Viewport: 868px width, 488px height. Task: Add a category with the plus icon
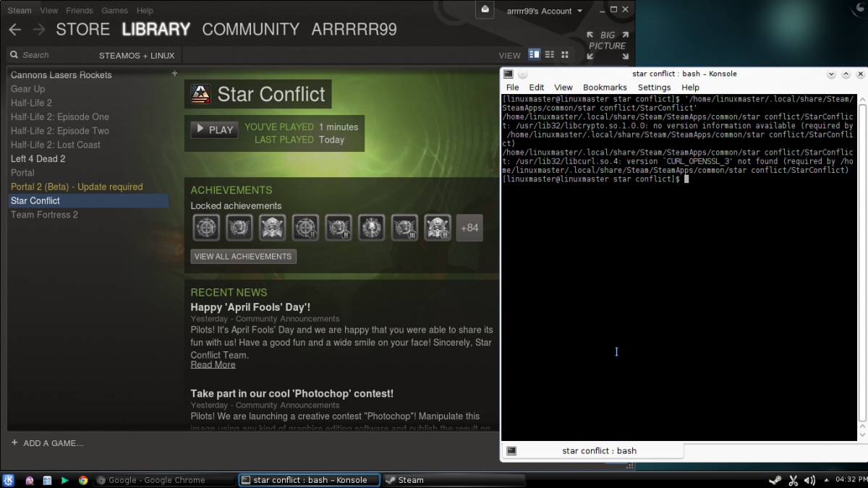pos(174,74)
